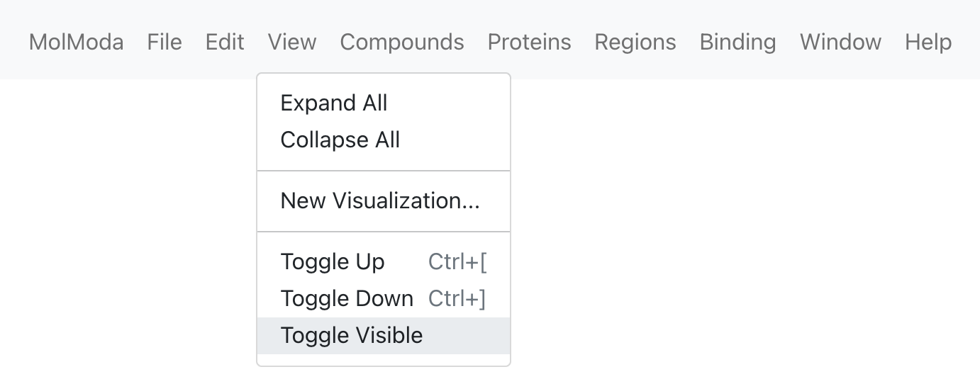Select the highlighted Toggle Visible entry
This screenshot has height=384, width=980.
[384, 336]
